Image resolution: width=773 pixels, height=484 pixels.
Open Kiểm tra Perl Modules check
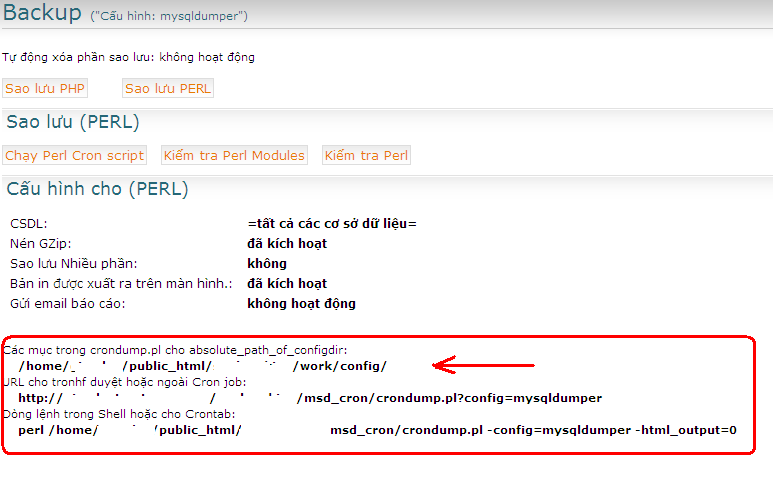click(234, 155)
